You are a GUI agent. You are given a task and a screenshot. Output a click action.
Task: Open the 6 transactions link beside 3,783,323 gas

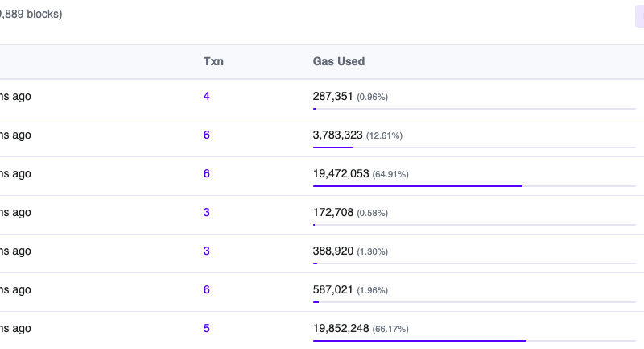tap(207, 135)
